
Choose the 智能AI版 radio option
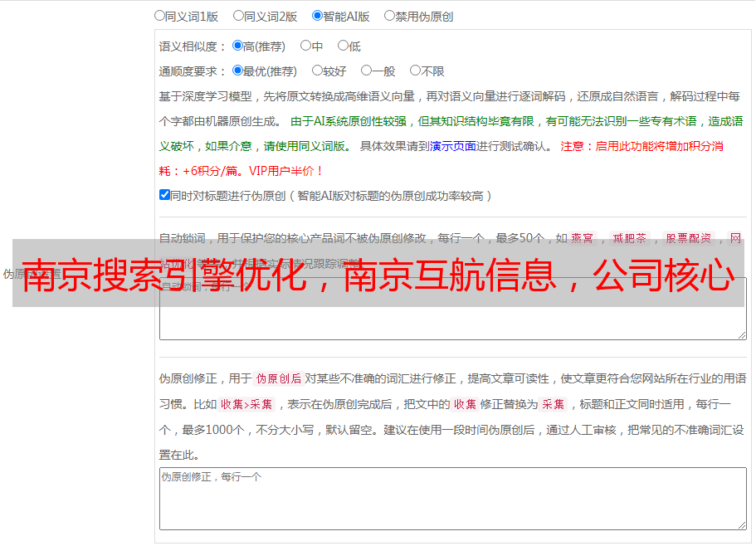click(x=317, y=16)
